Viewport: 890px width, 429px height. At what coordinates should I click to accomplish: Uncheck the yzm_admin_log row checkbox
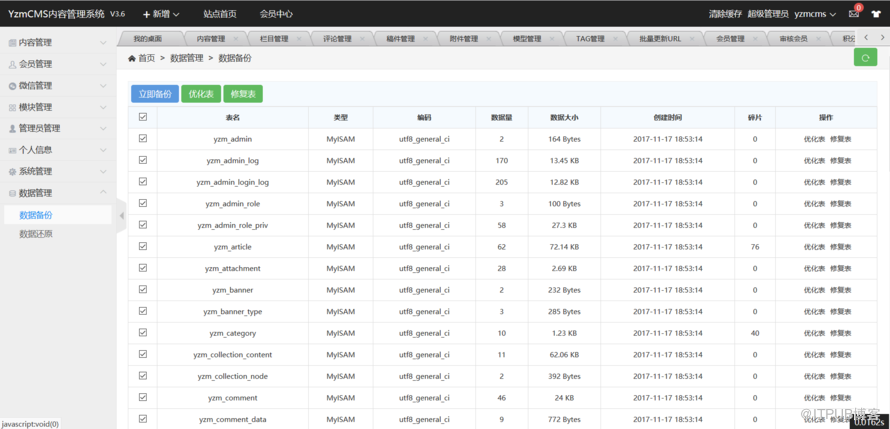pyautogui.click(x=142, y=160)
